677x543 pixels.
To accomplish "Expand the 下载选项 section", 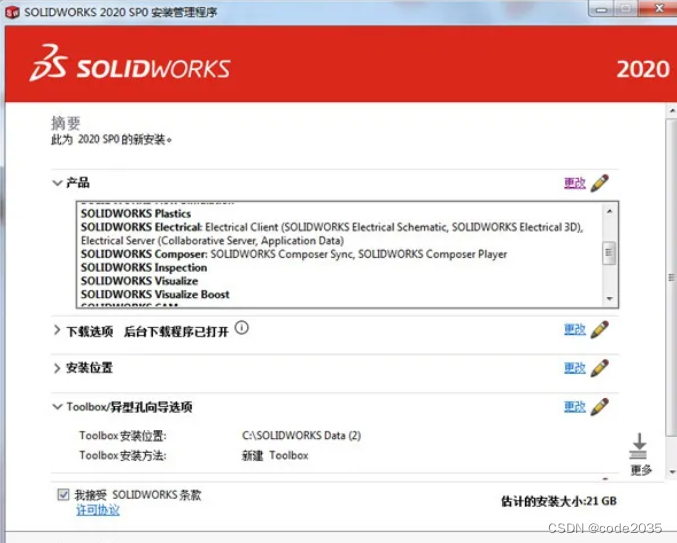I will [x=57, y=331].
